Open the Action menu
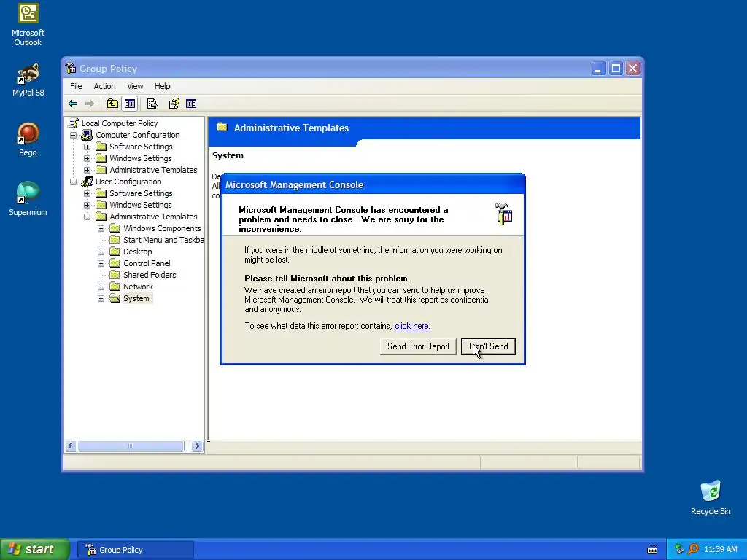This screenshot has width=747, height=560. [x=104, y=86]
